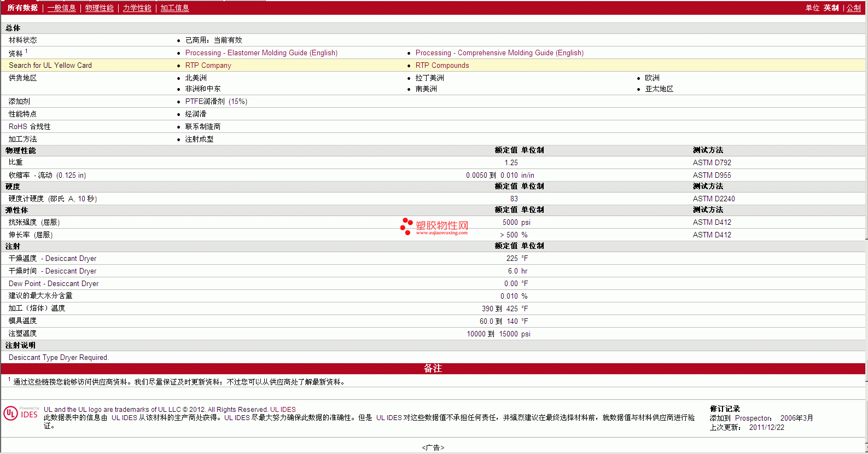Click the 收缩率 - 流动 row label
The image size is (868, 454).
[x=48, y=175]
